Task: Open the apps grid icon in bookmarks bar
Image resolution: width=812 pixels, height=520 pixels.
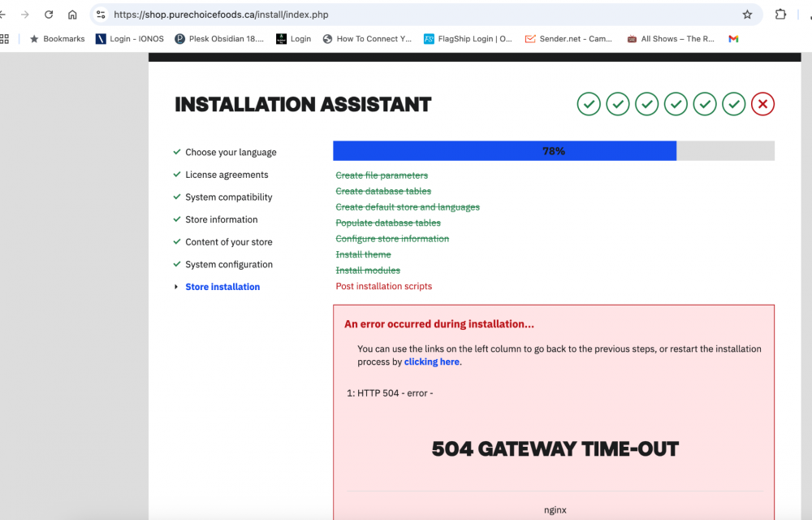Action: 5,39
